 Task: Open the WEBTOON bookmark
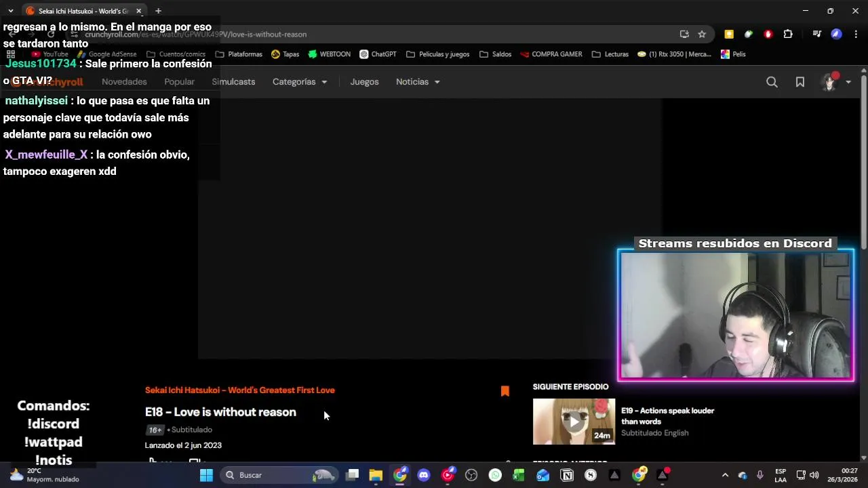(x=329, y=54)
